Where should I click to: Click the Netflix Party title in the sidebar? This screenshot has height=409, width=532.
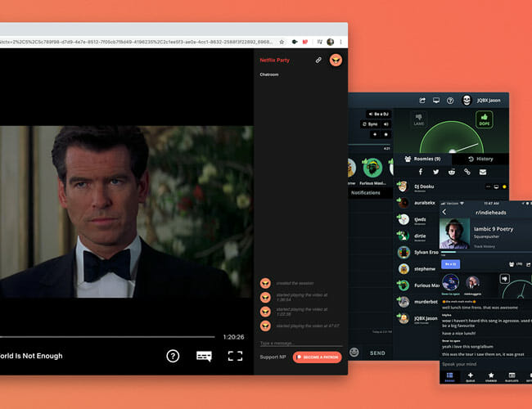coord(274,60)
